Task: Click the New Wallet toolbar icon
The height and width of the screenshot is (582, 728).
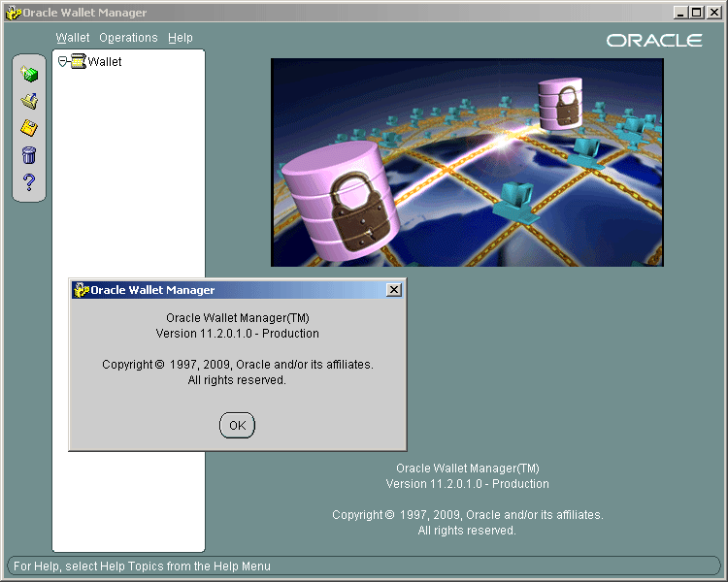Action: coord(29,74)
